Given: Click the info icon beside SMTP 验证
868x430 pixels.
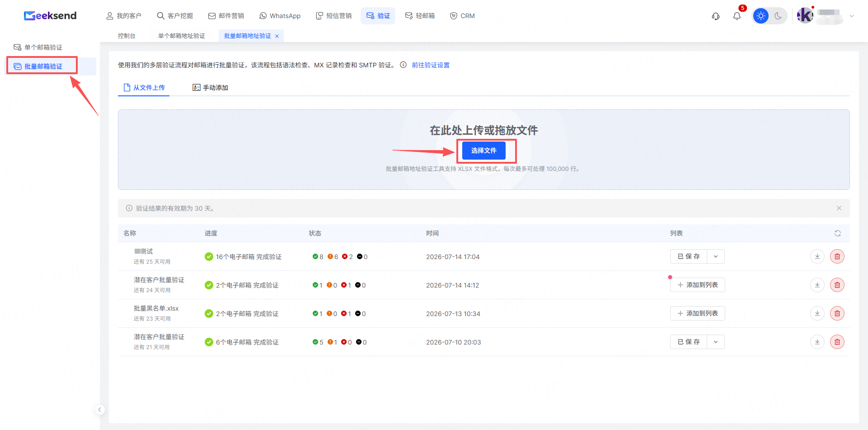Looking at the screenshot, I should [x=403, y=65].
